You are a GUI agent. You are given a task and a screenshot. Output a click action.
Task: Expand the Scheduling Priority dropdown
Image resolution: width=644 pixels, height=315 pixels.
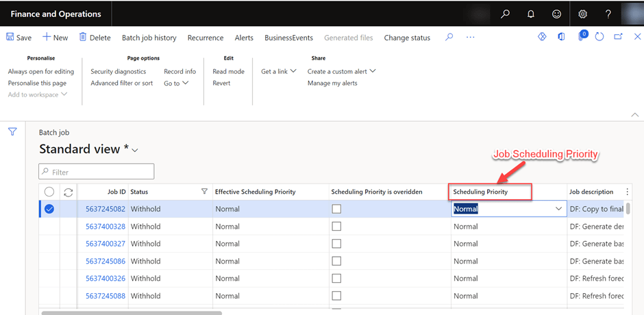point(558,209)
